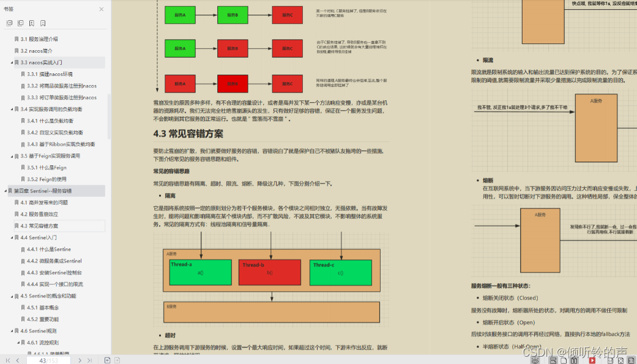Click the green Thread-a box in diagram
Image resolution: width=637 pixels, height=364 pixels.
200,272
